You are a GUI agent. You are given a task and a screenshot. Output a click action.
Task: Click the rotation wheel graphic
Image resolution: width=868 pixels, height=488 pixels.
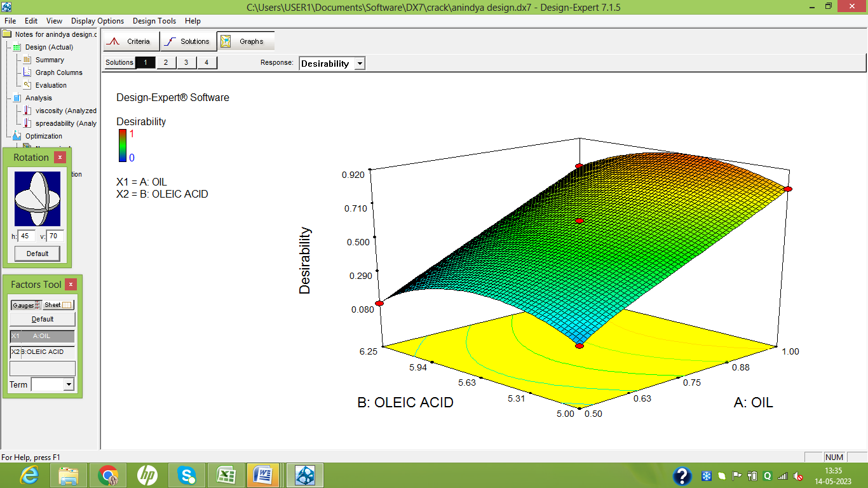pyautogui.click(x=37, y=198)
